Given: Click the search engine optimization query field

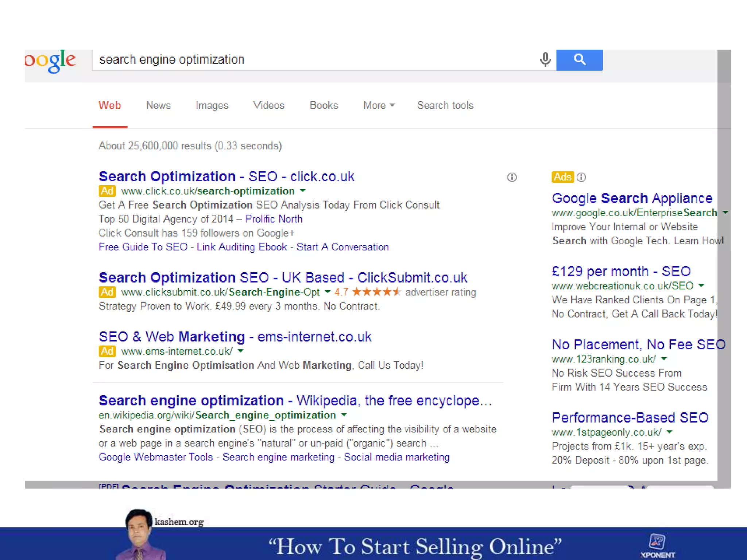Looking at the screenshot, I should click(314, 59).
